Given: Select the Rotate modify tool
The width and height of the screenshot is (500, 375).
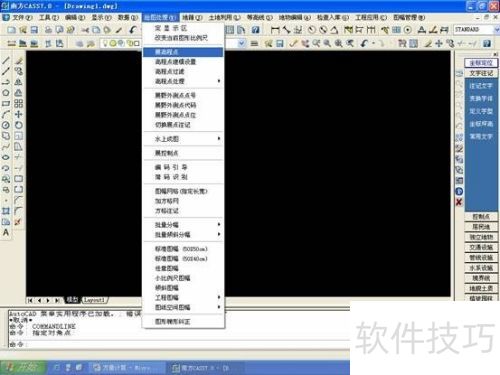Looking at the screenshot, I should pyautogui.click(x=19, y=125).
